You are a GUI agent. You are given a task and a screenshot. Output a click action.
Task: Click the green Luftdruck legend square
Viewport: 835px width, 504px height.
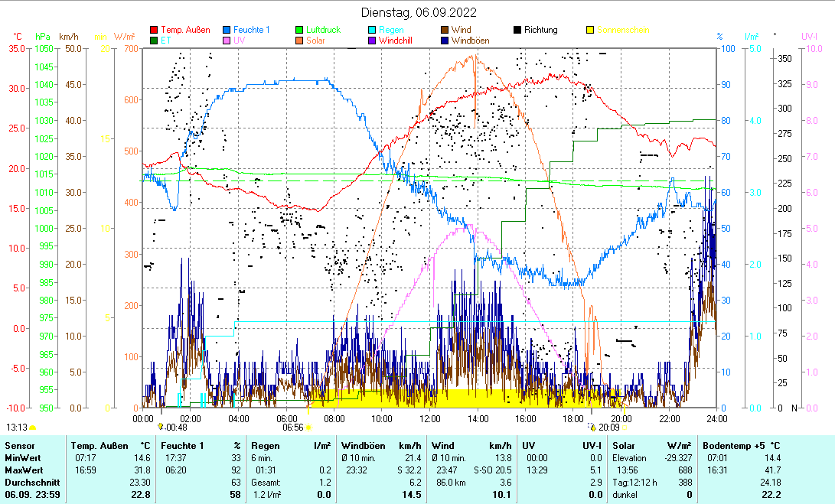tap(299, 31)
